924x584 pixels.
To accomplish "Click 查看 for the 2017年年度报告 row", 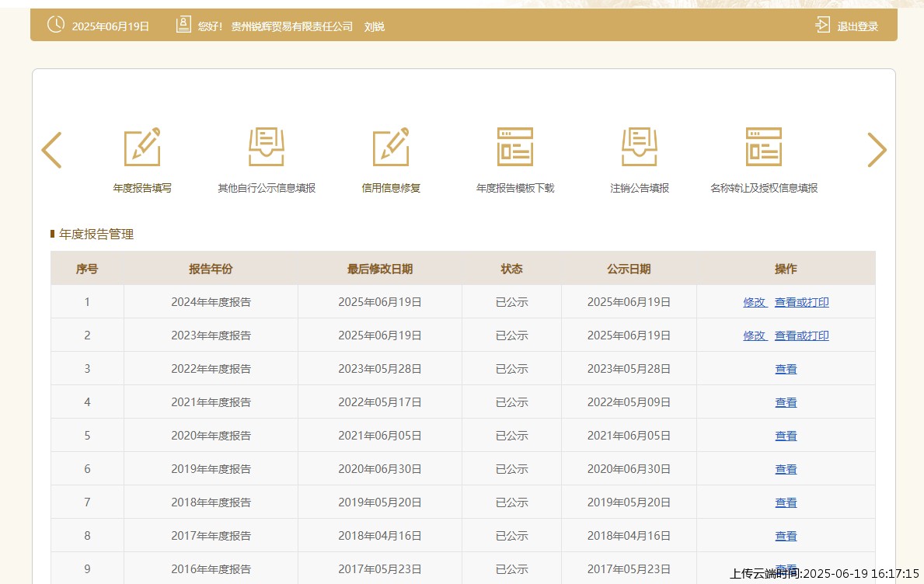I will tap(786, 537).
